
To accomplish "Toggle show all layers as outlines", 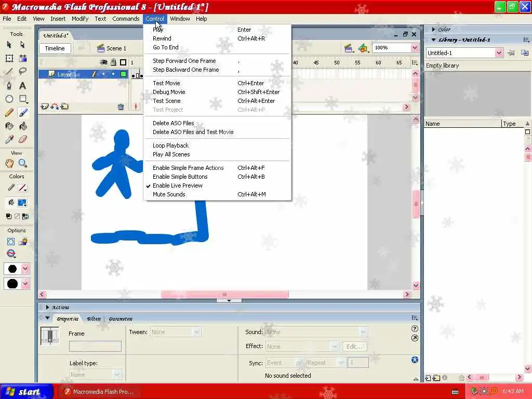I will click(x=123, y=62).
